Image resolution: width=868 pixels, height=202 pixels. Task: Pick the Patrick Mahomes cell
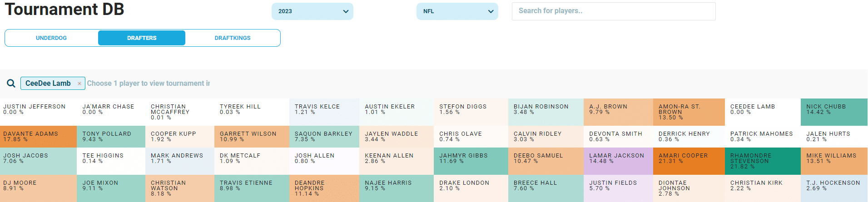coord(762,136)
